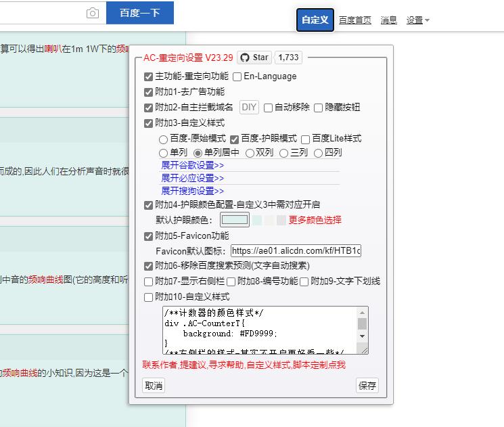Toggle 主功能-重定向功能 checkbox
The width and height of the screenshot is (504, 427).
pyautogui.click(x=148, y=77)
